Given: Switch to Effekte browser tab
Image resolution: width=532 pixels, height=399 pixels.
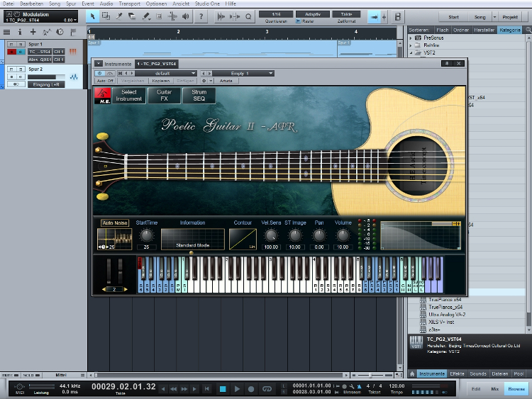Looking at the screenshot, I should coord(457,373).
